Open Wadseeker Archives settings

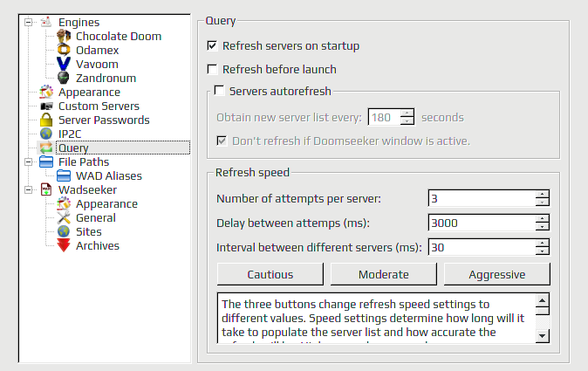click(98, 245)
